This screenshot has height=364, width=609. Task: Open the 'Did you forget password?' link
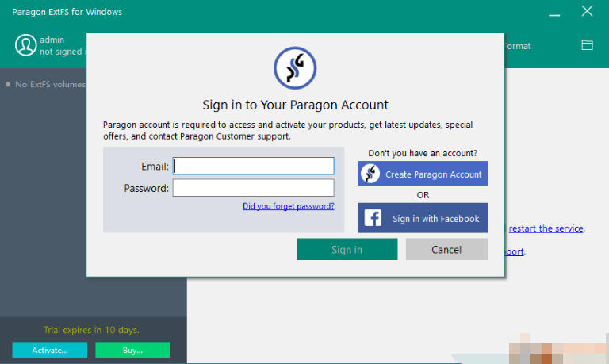[289, 206]
